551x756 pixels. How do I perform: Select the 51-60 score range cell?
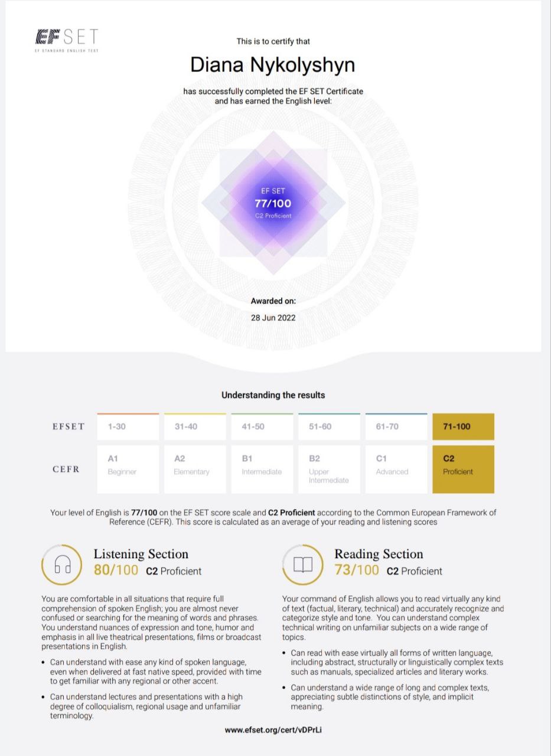coord(329,426)
